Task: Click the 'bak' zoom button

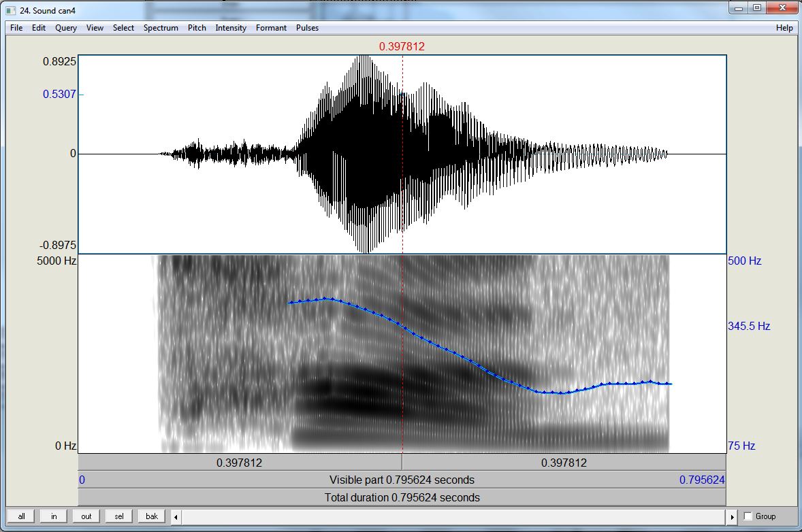Action: [152, 516]
